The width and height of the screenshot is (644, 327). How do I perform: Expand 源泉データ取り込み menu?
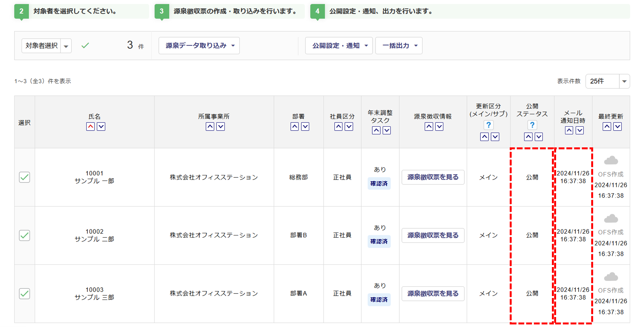(199, 45)
